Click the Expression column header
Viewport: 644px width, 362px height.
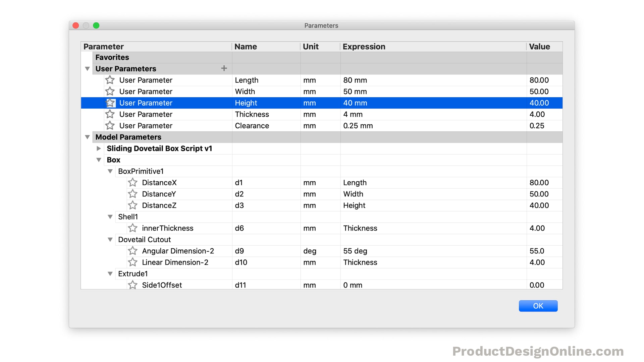(x=433, y=47)
